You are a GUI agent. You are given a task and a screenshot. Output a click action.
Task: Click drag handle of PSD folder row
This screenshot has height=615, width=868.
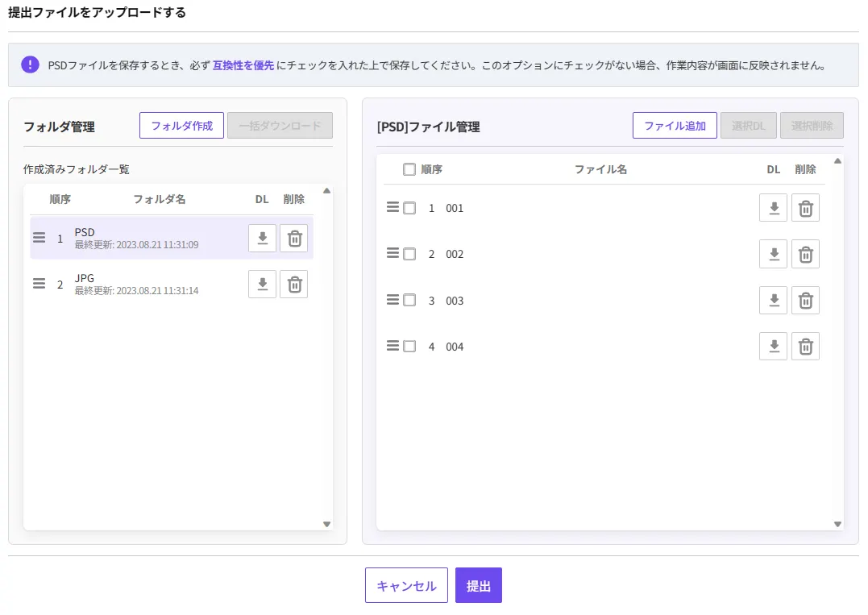tap(39, 238)
